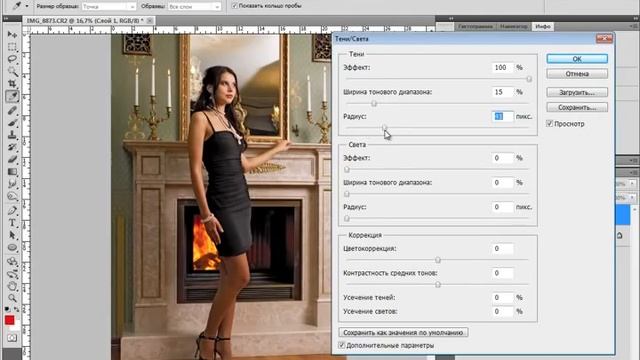Toggle the Просмотр preview checkbox
The image size is (640, 360).
click(549, 123)
